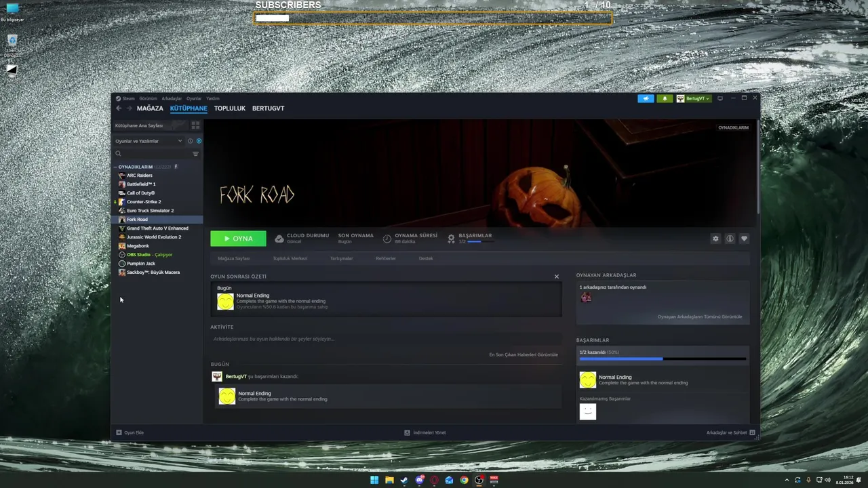Click Oyun Ekle add game button
The image size is (868, 488).
(130, 432)
